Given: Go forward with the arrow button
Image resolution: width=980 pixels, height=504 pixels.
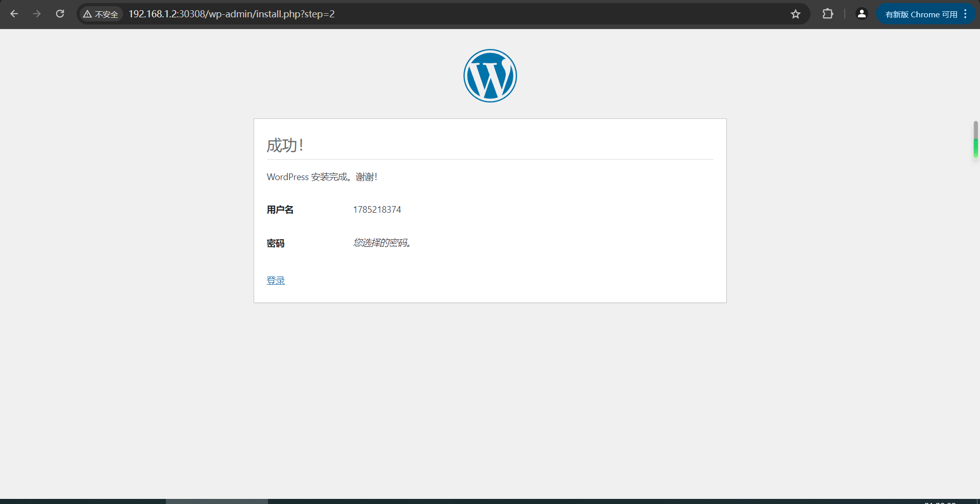Looking at the screenshot, I should pyautogui.click(x=37, y=14).
